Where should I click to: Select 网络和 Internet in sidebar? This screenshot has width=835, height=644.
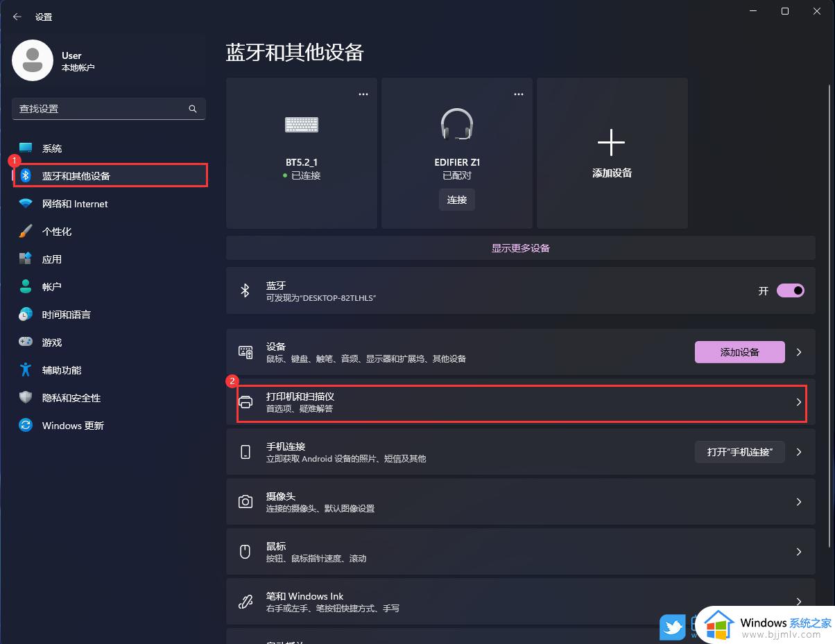coord(109,204)
